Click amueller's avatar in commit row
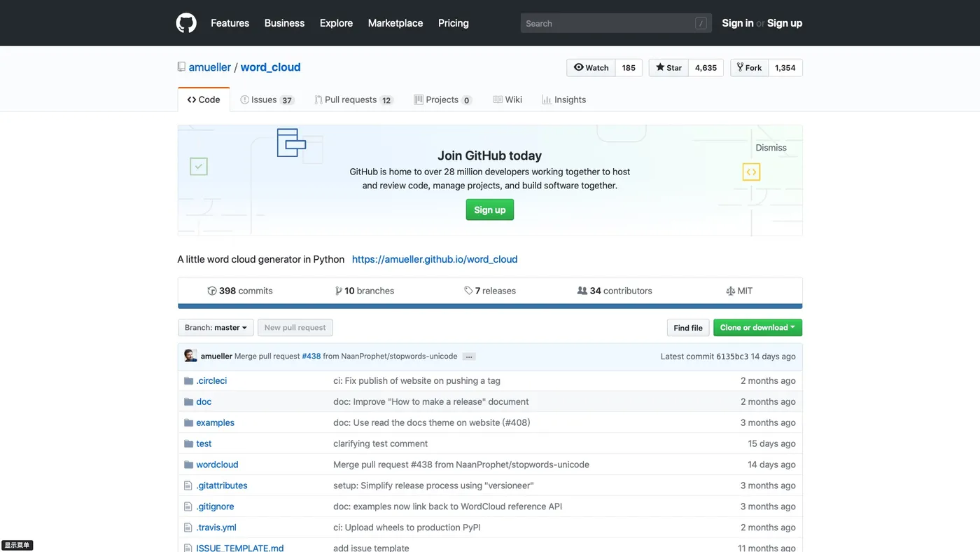Viewport: 980px width, 552px height. point(190,356)
